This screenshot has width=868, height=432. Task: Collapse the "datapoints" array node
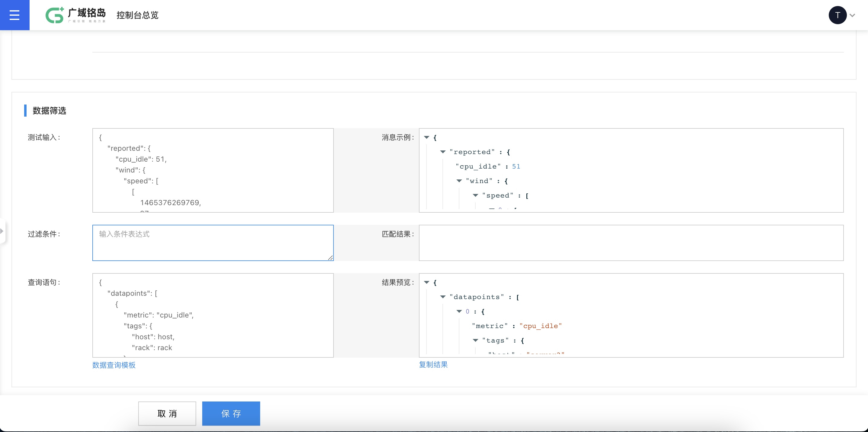pos(443,297)
